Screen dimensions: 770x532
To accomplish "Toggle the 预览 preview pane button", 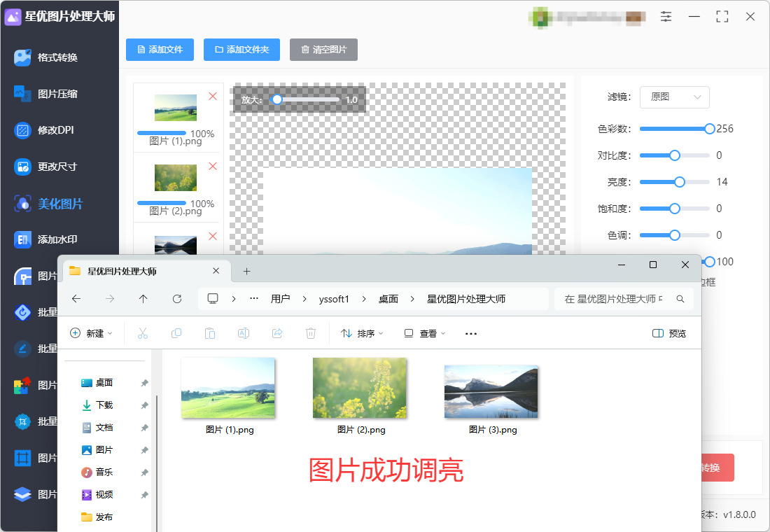I will (x=668, y=333).
